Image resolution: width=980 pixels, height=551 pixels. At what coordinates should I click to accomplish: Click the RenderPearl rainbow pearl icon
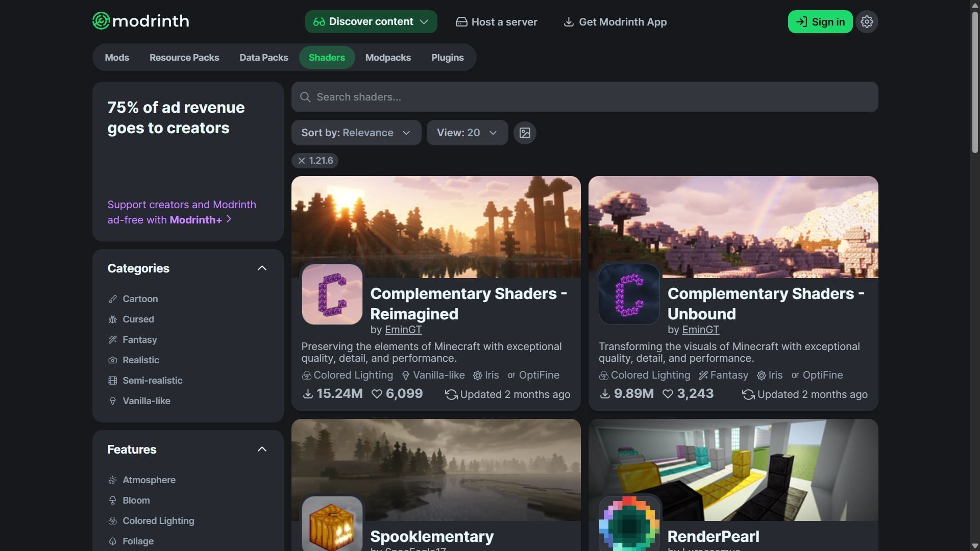(629, 524)
